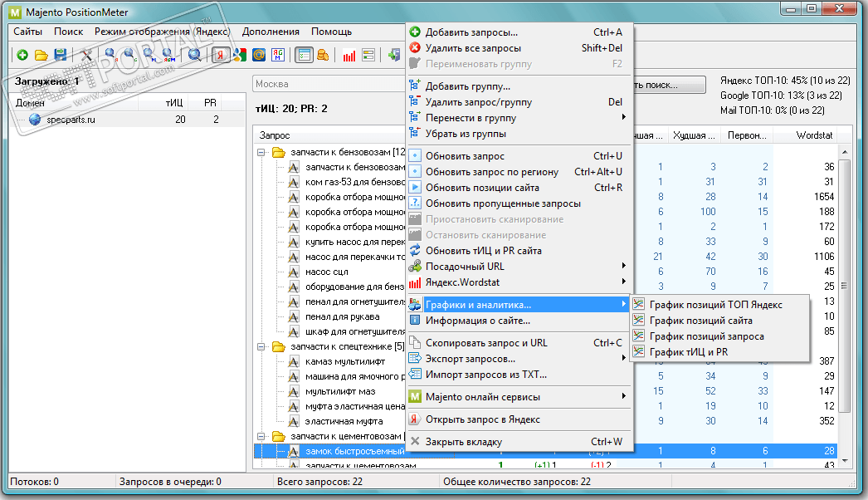Screen dimensions: 868x500
Task: Expand Экспорт запросов... submenu
Action: tap(519, 359)
